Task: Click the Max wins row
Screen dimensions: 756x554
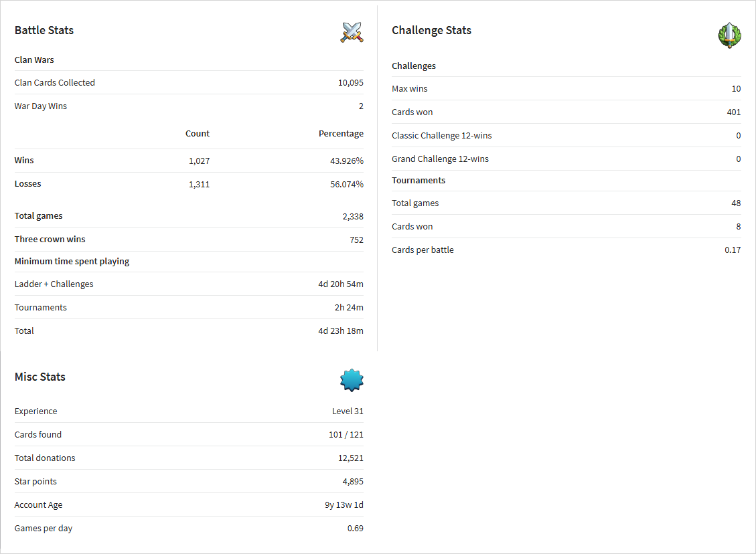Action: [566, 88]
